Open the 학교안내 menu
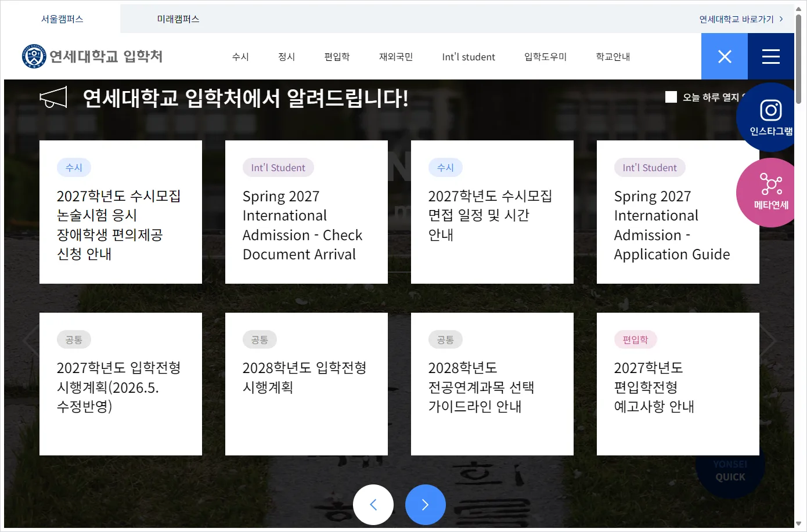The width and height of the screenshot is (807, 532). 613,56
